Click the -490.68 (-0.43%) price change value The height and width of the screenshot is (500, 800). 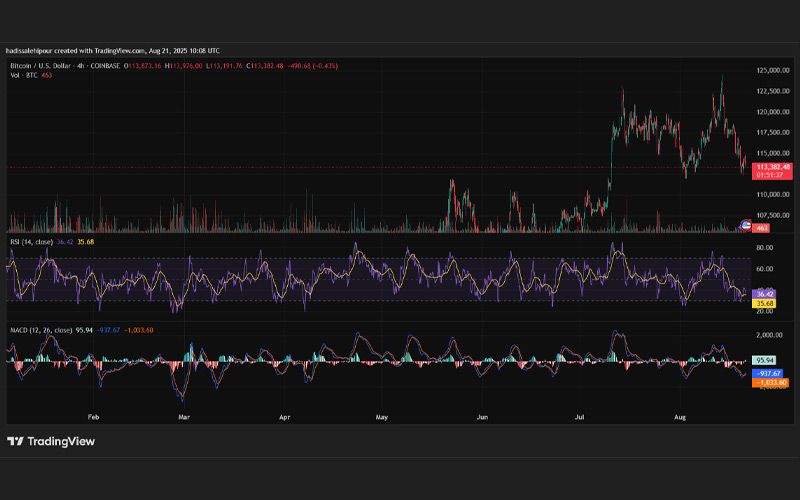point(312,66)
